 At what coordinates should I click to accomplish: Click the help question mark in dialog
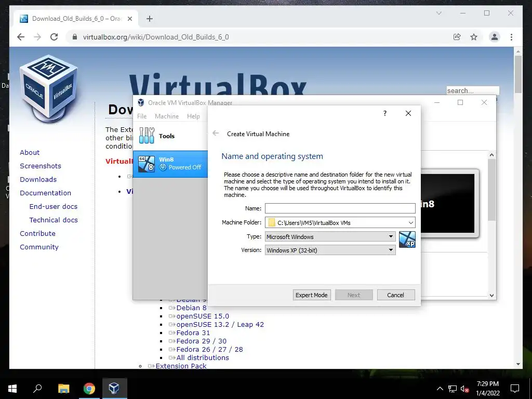pyautogui.click(x=385, y=113)
